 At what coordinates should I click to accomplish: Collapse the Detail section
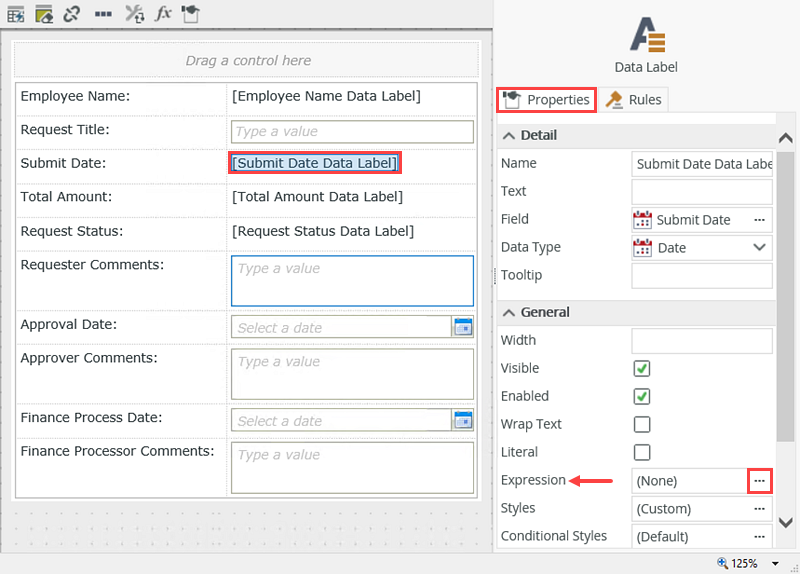click(509, 135)
